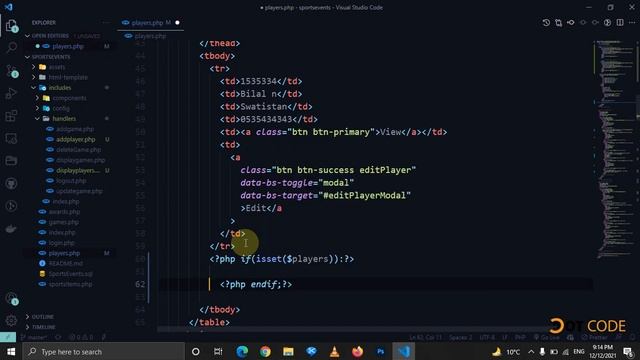The width and height of the screenshot is (640, 360).
Task: Open the Run and Debug view
Action: (11, 93)
